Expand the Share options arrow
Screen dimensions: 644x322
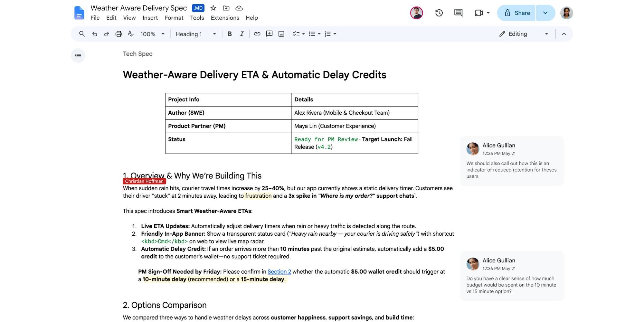545,13
